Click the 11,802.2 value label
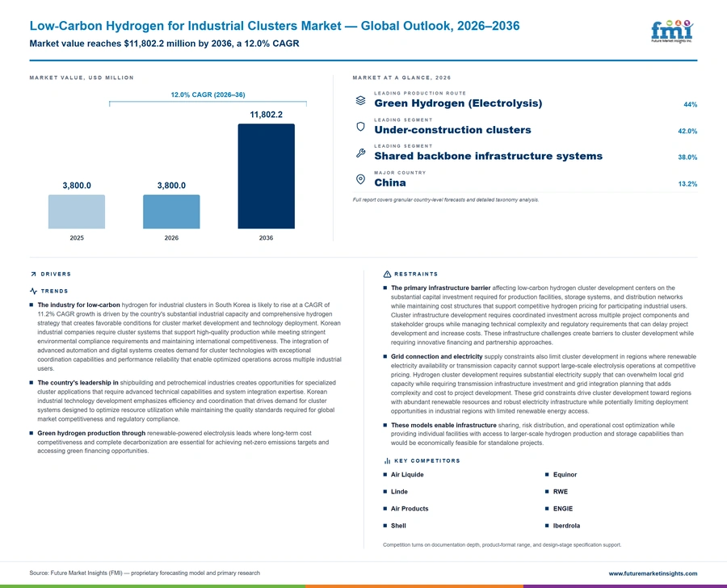 [x=266, y=115]
